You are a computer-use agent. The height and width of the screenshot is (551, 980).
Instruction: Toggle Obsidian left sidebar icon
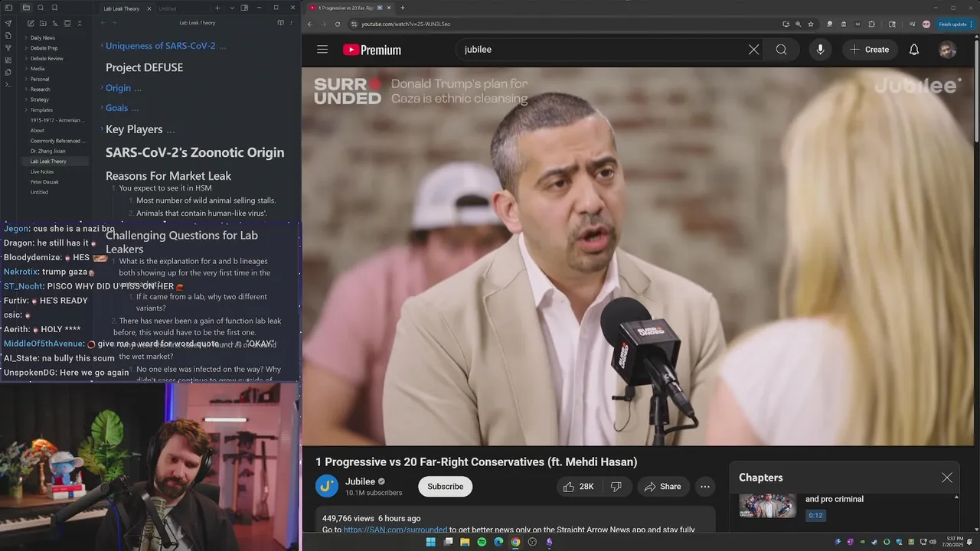click(8, 8)
